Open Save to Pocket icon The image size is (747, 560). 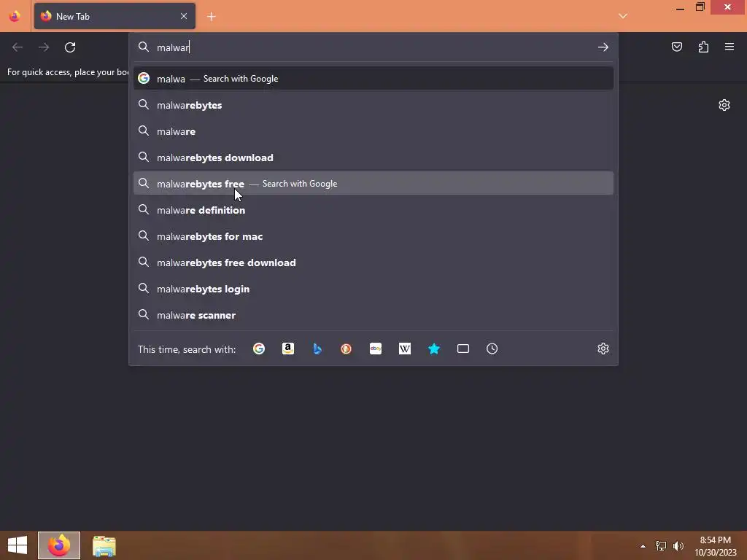pyautogui.click(x=676, y=47)
